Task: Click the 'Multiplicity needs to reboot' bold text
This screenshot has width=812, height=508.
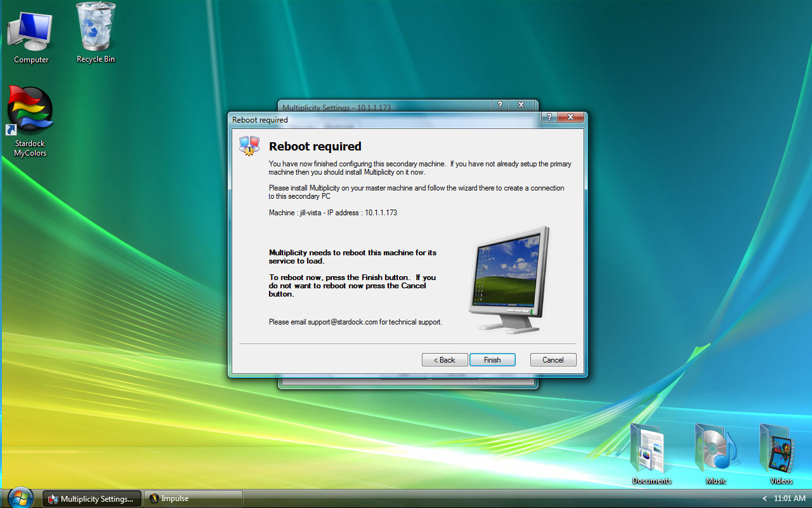Action: 353,257
